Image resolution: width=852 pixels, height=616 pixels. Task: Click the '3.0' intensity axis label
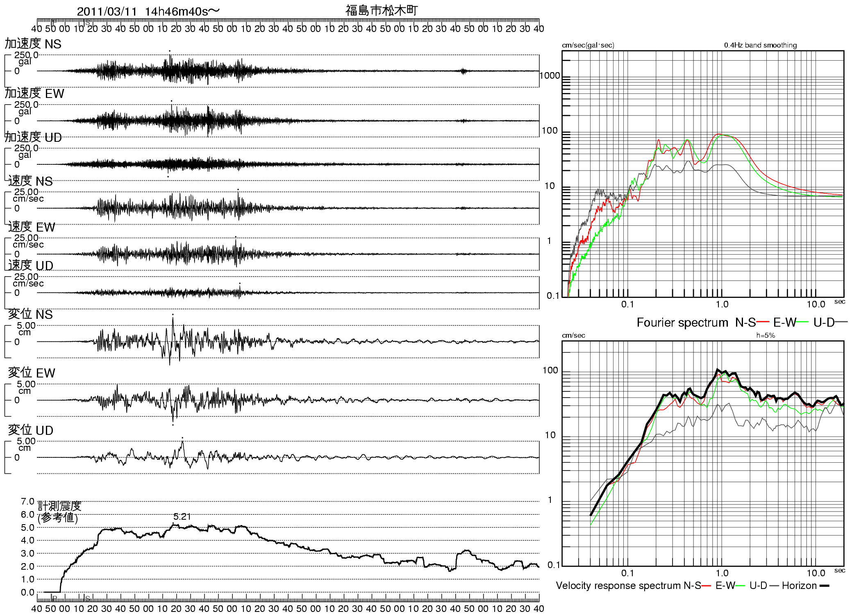click(27, 553)
